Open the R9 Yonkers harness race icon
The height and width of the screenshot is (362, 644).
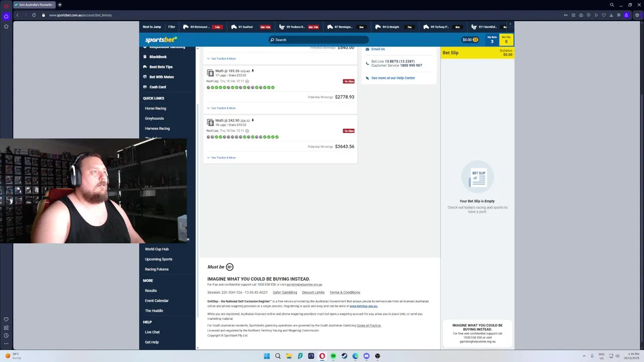(x=282, y=27)
